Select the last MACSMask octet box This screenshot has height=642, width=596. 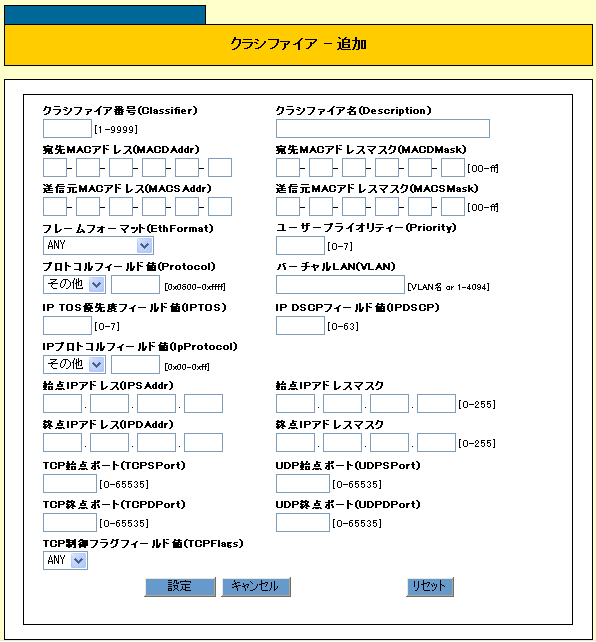coord(453,206)
